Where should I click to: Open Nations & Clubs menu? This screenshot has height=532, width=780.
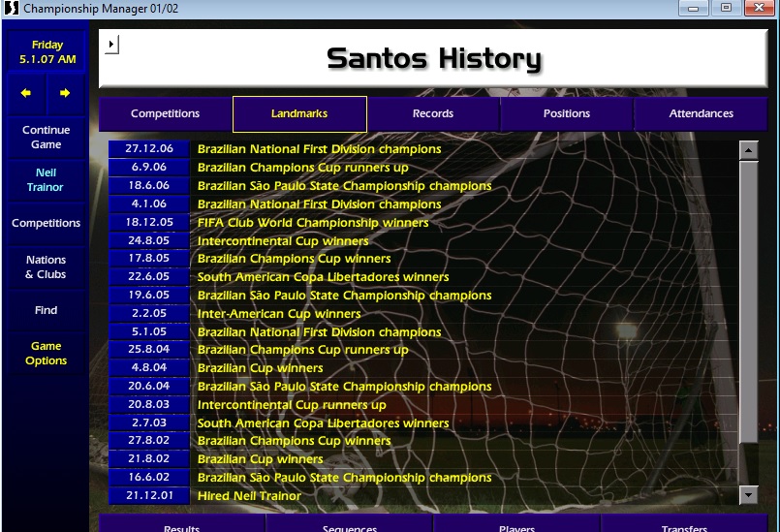46,266
